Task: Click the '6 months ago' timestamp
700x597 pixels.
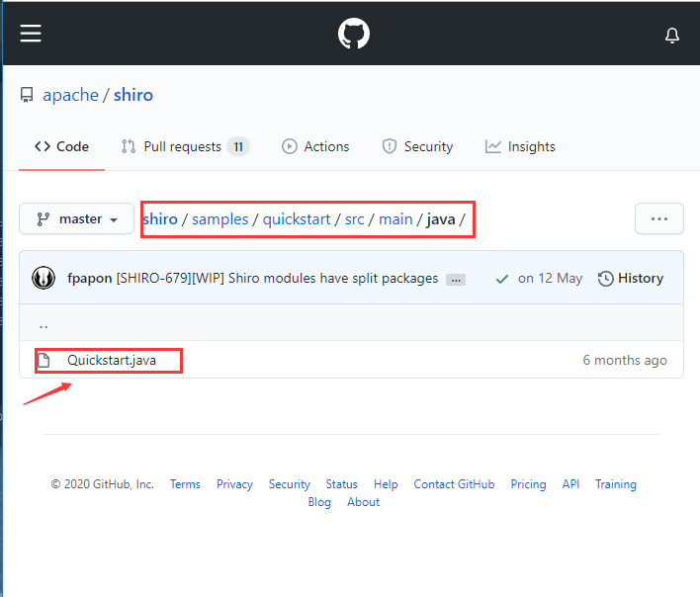Action: [625, 360]
